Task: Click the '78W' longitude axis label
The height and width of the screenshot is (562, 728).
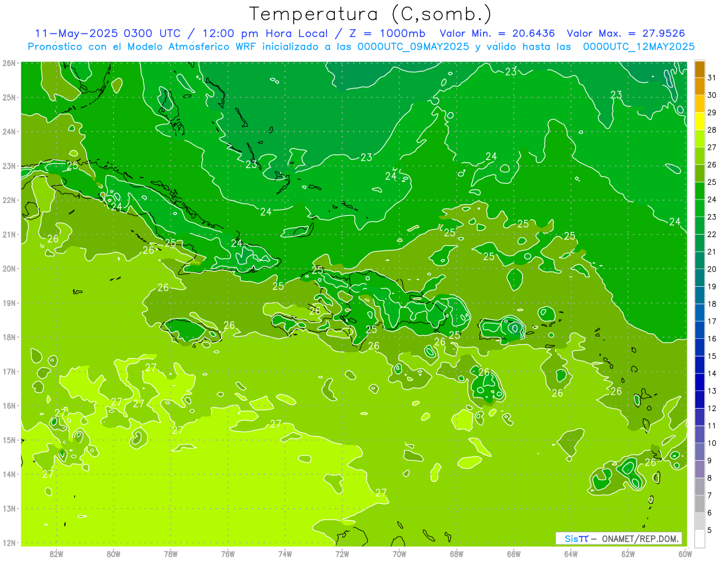Action: point(170,554)
